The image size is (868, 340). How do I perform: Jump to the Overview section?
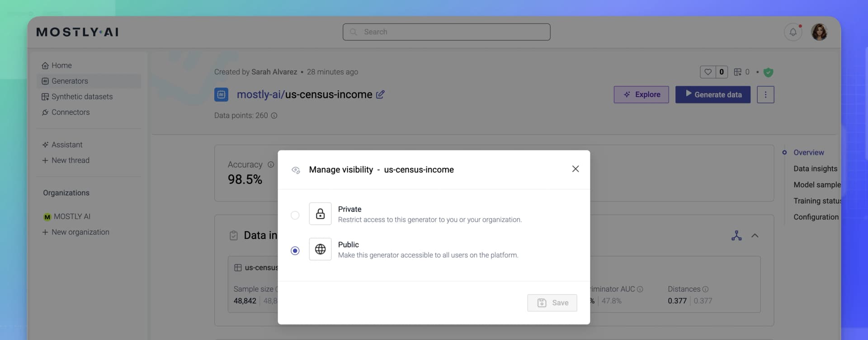[808, 153]
